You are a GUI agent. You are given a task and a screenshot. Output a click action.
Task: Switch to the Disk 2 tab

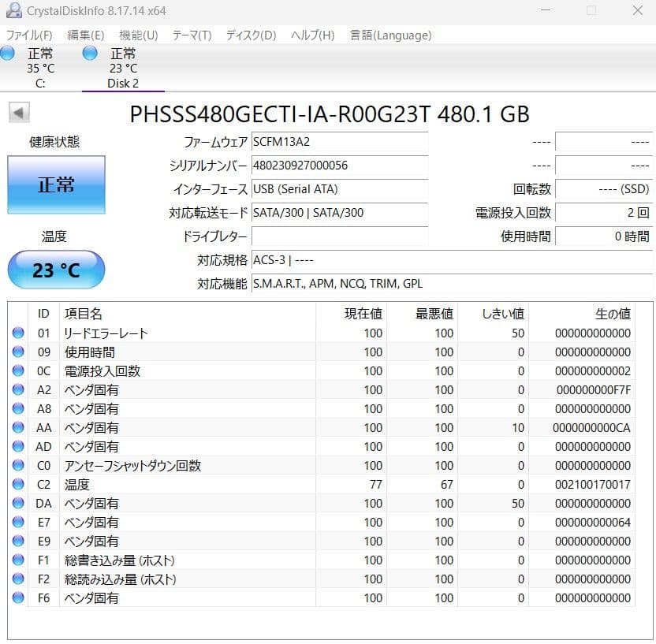124,68
